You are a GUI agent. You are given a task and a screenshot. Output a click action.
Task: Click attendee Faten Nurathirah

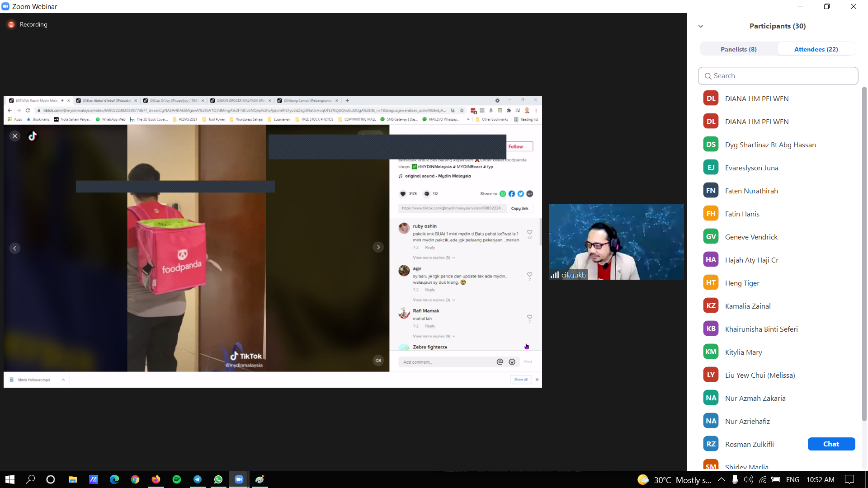tap(778, 191)
